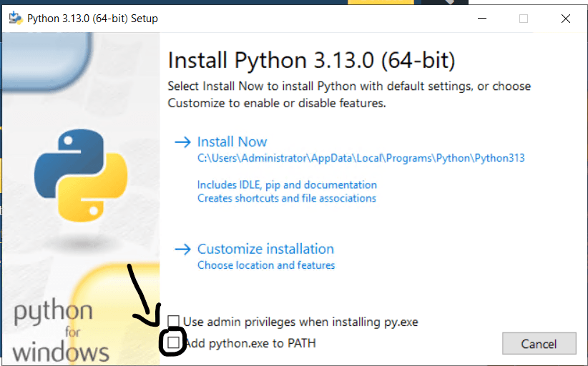This screenshot has height=366, width=588.
Task: Open Customize installation option
Action: pos(265,249)
